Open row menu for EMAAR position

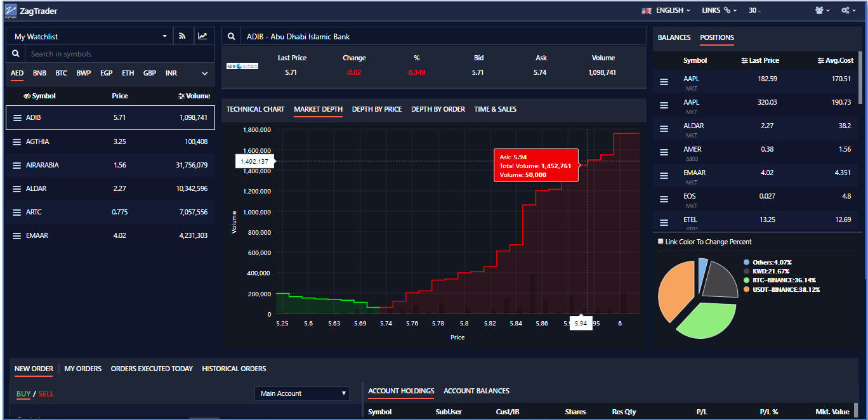click(664, 176)
